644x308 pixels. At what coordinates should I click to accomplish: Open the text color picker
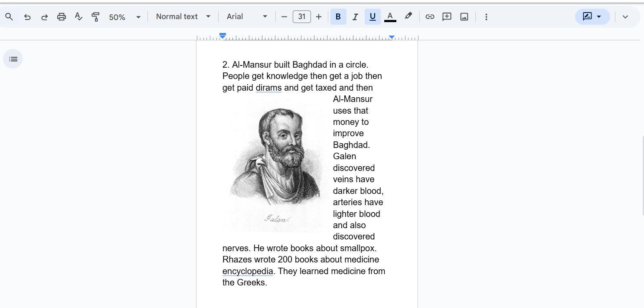(390, 17)
